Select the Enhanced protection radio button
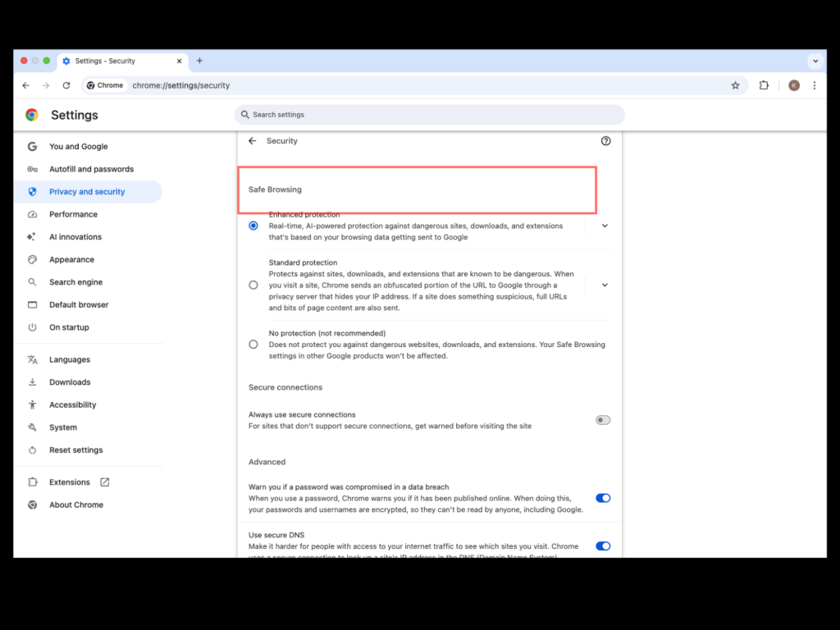Screen dimensions: 840x630 click(253, 226)
